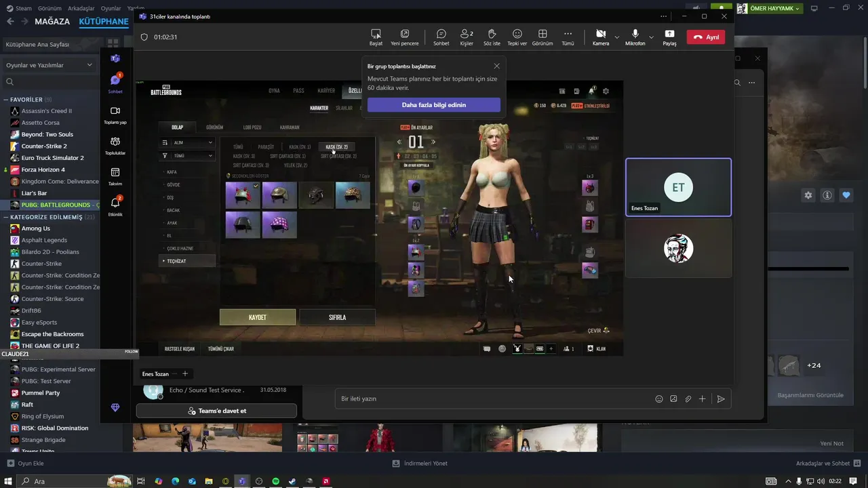Collapse the FAVORİLER category
The width and height of the screenshot is (868, 488).
click(x=6, y=100)
